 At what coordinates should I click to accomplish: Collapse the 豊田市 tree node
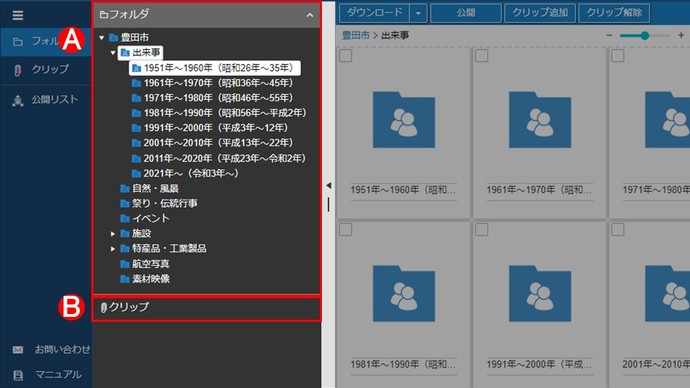[x=102, y=38]
